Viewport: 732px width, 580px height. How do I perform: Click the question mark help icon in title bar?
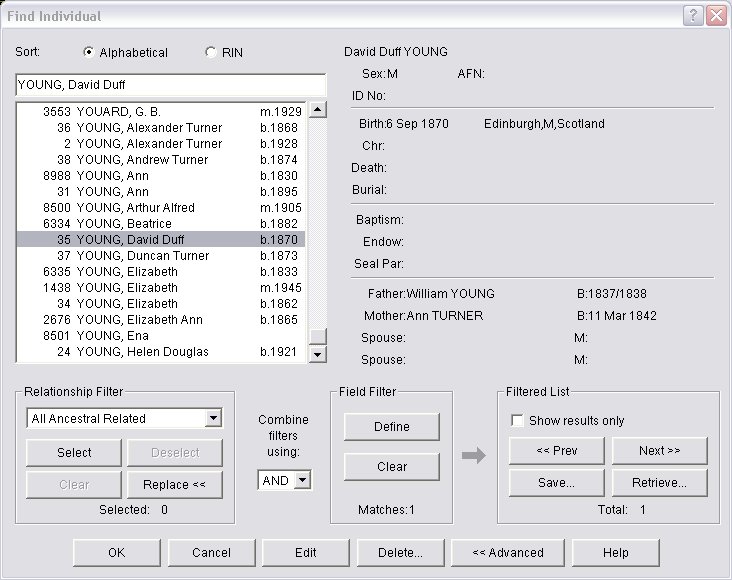(x=693, y=16)
